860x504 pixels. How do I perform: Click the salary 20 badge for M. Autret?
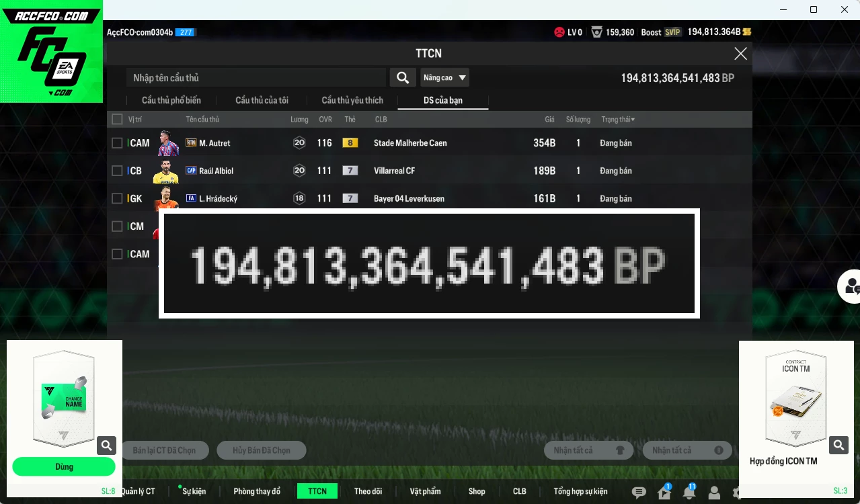[299, 142]
